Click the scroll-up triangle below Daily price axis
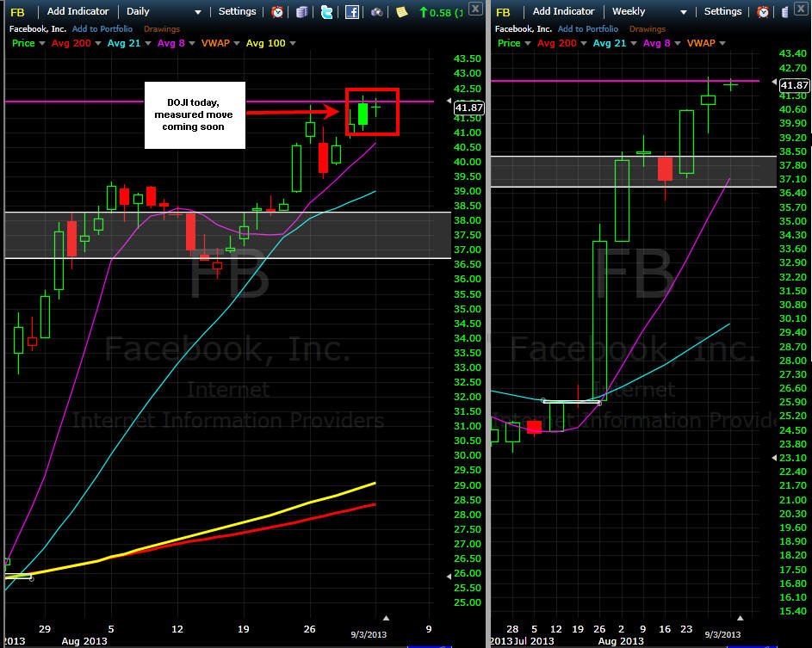The image size is (812, 648). point(386,618)
